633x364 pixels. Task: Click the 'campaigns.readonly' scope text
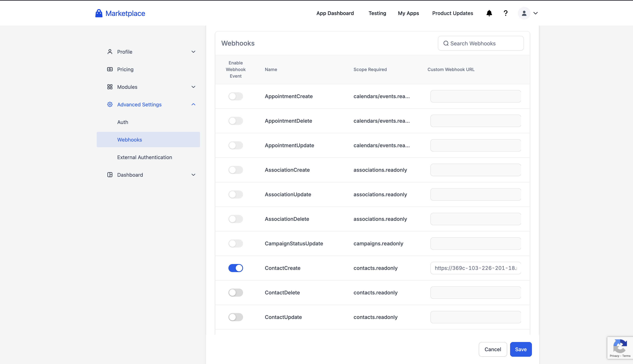point(378,243)
